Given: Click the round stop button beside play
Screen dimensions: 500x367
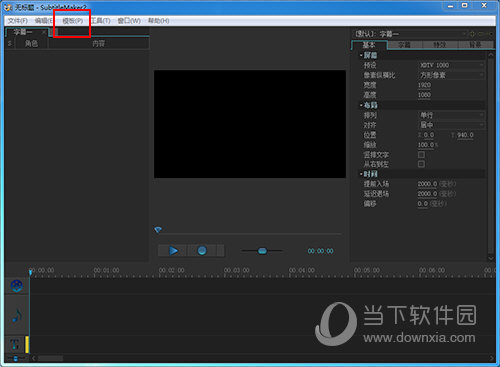Looking at the screenshot, I should (202, 251).
